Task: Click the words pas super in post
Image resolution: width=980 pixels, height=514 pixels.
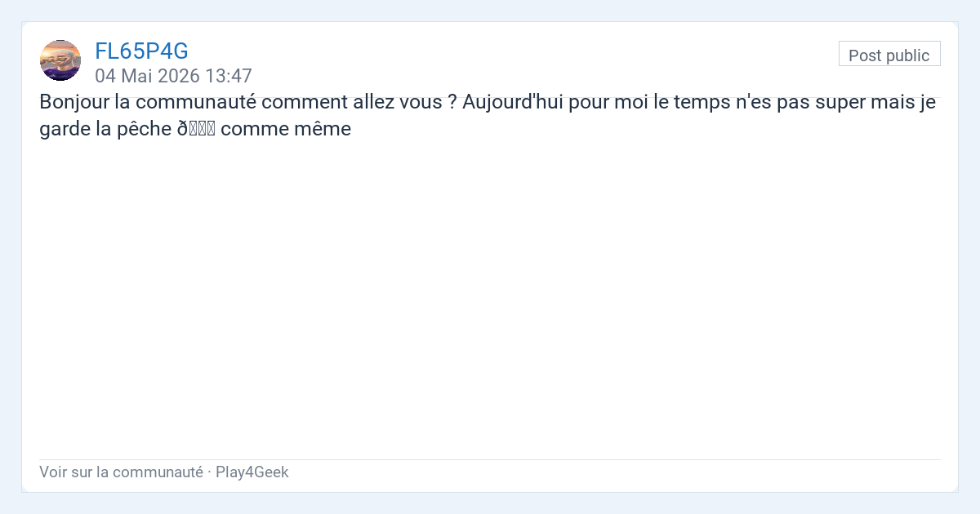Action: [x=782, y=104]
